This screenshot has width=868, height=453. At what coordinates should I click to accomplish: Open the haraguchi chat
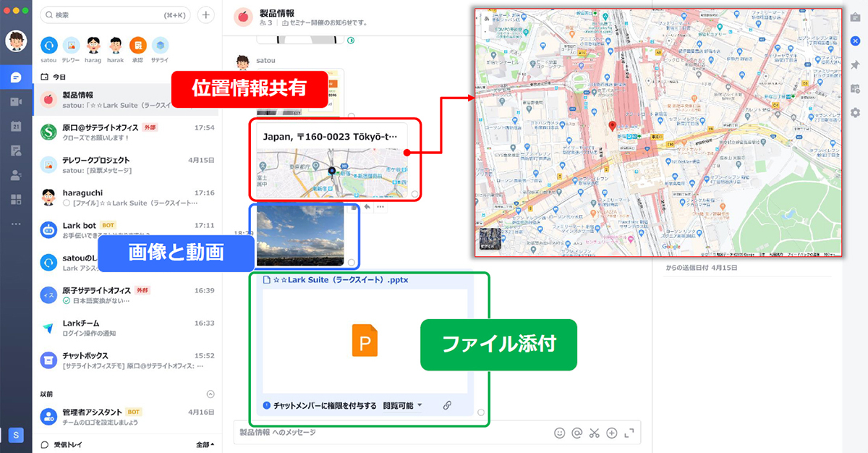point(126,198)
